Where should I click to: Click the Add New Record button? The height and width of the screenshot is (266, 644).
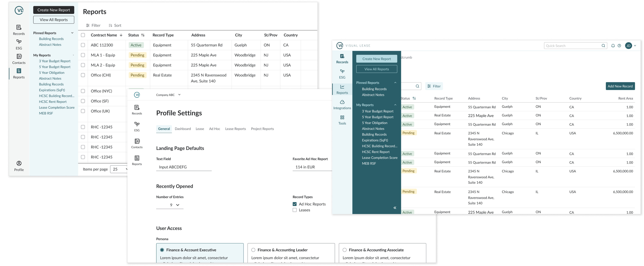[620, 86]
